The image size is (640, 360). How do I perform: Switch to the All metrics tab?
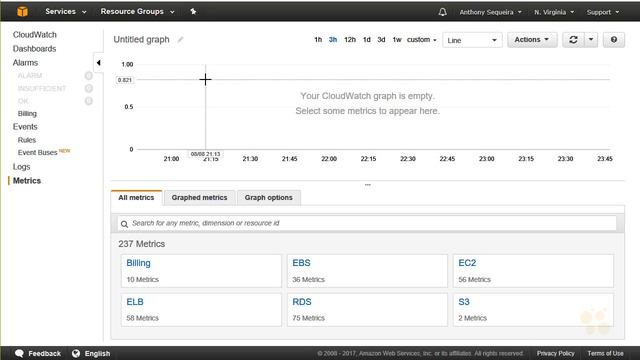136,198
